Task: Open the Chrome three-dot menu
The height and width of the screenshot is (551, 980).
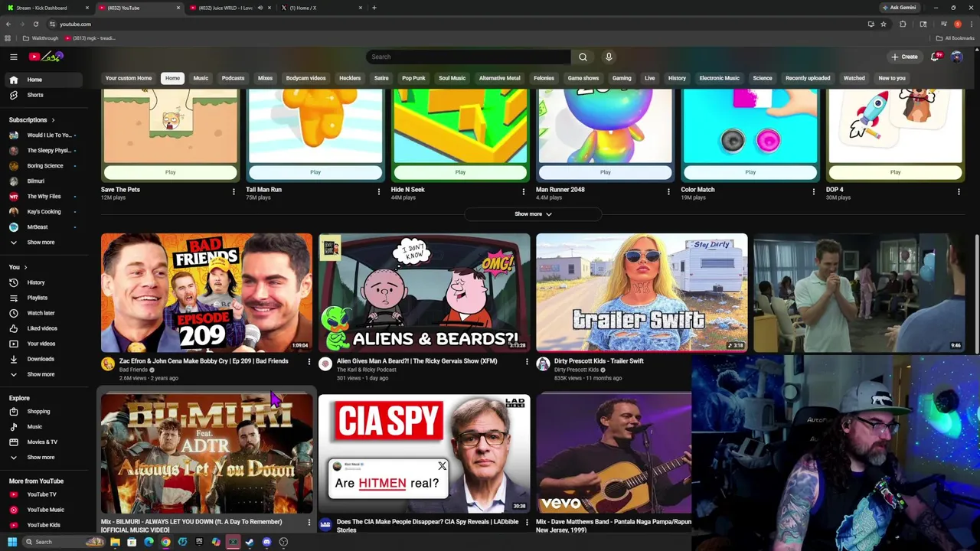Action: click(970, 24)
